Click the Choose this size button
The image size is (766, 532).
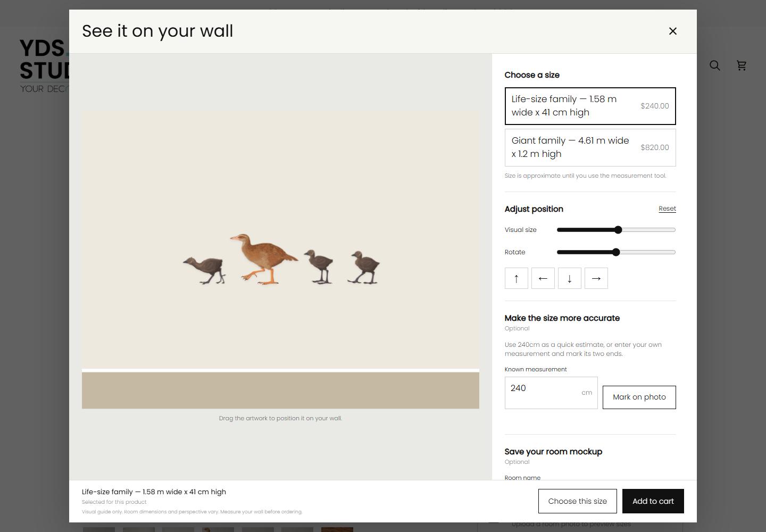click(578, 501)
